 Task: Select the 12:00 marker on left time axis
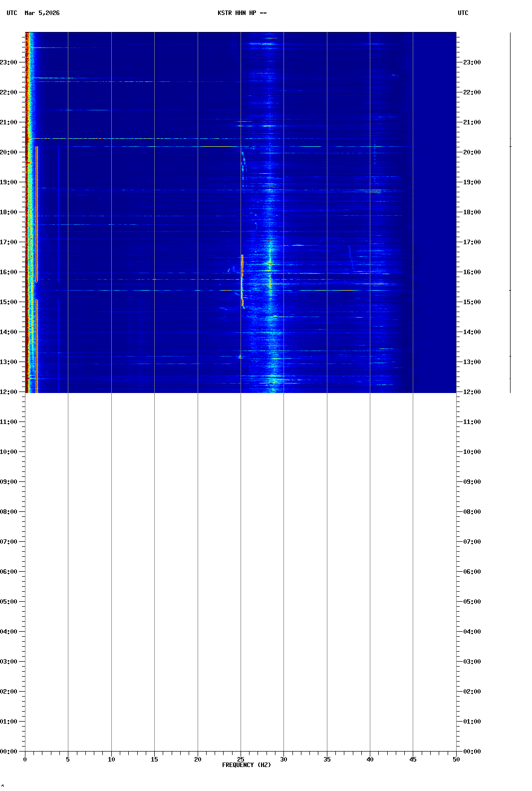8,392
